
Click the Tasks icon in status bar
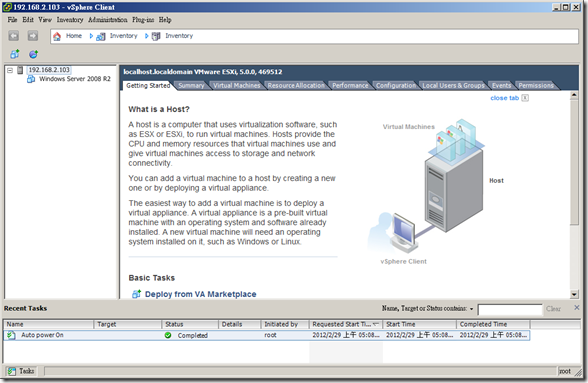(x=12, y=371)
